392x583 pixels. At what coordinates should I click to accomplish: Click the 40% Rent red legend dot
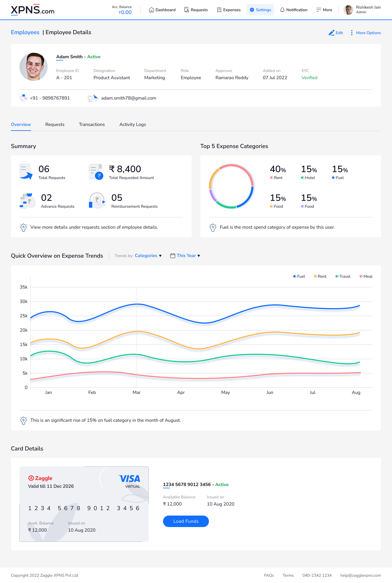[271, 178]
